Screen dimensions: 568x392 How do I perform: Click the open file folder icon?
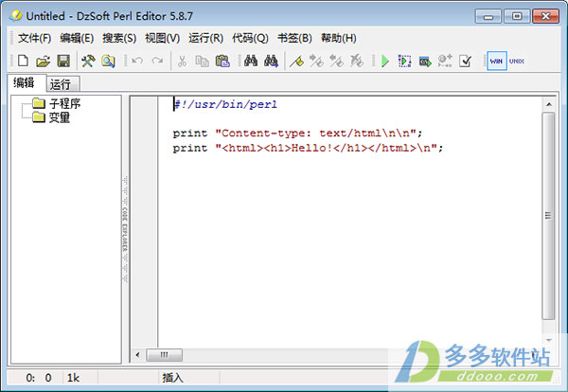tap(44, 61)
